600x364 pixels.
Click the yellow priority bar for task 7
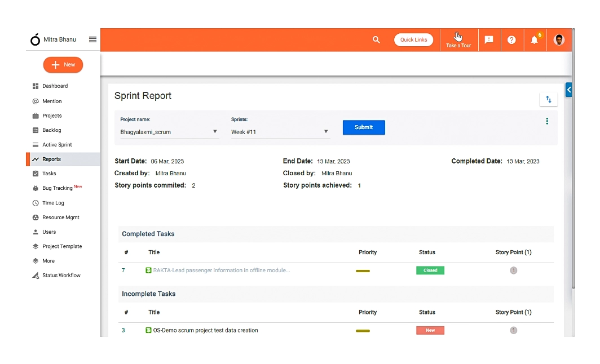[x=363, y=270]
